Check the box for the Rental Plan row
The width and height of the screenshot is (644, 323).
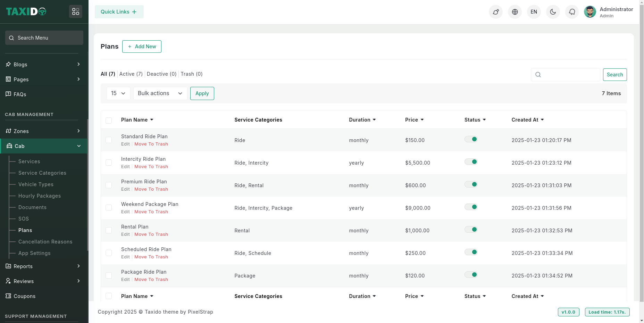[x=109, y=230]
